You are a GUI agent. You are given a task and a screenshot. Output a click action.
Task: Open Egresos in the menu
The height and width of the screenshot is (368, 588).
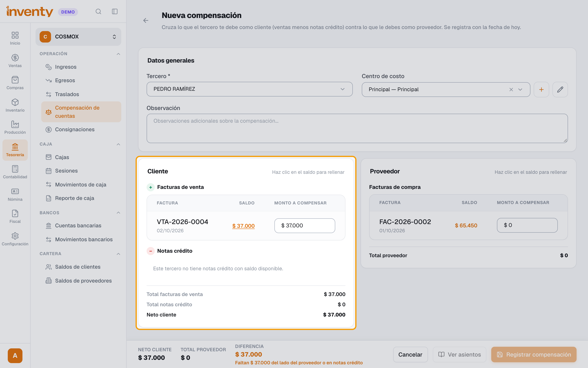[x=81, y=80]
